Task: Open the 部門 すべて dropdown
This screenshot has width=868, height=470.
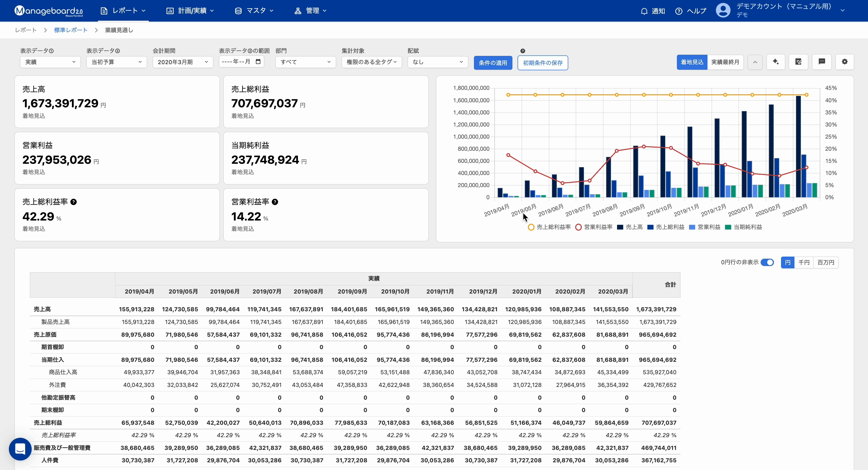Action: point(305,62)
